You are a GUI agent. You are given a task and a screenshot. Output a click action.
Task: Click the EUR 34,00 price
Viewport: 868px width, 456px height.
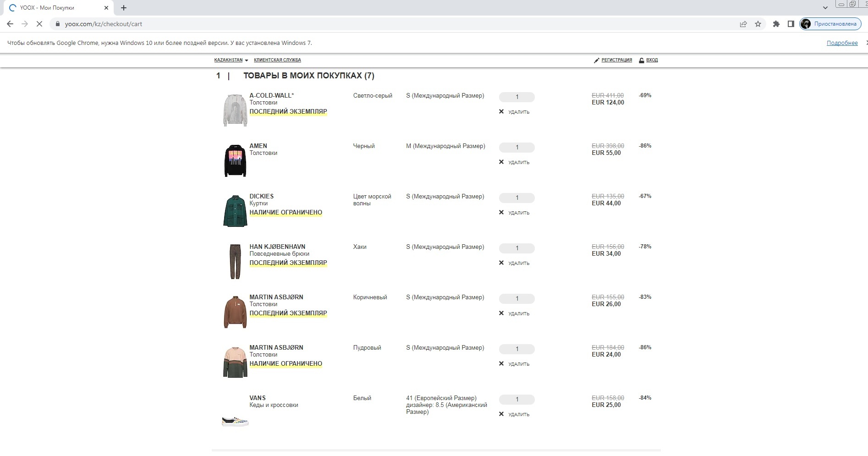tap(606, 254)
